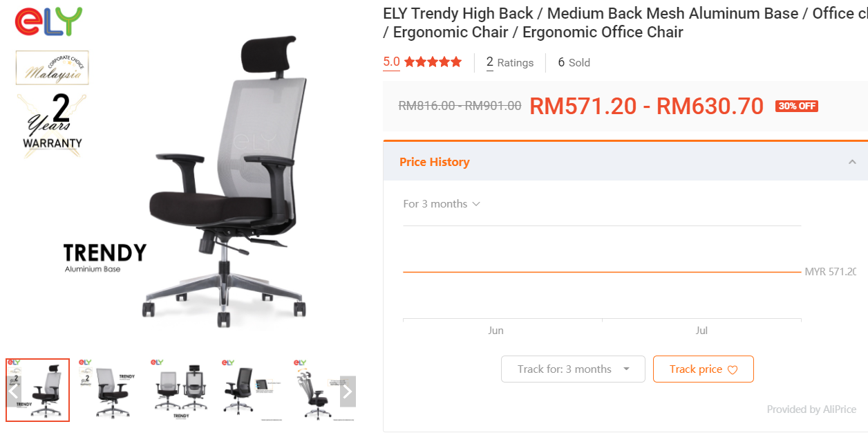Click the Track price button
The height and width of the screenshot is (442, 868).
[x=703, y=369]
